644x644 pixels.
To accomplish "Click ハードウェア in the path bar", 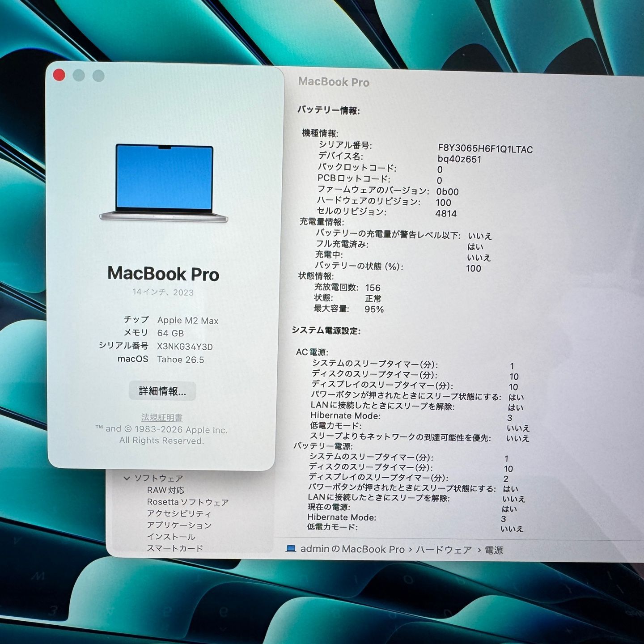I will [444, 550].
